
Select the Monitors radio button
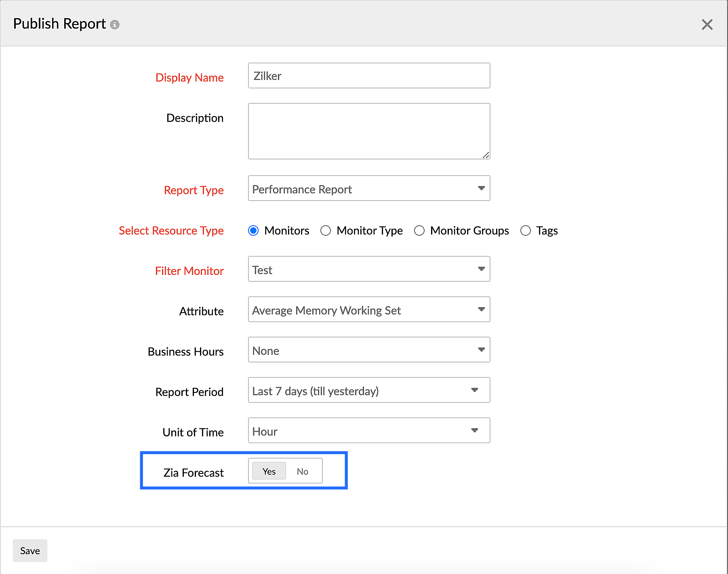tap(253, 230)
